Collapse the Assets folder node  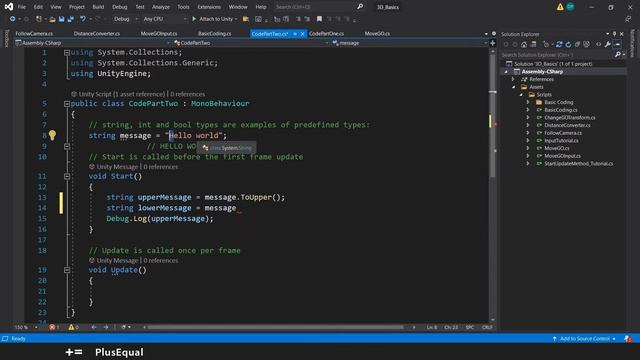[513, 87]
